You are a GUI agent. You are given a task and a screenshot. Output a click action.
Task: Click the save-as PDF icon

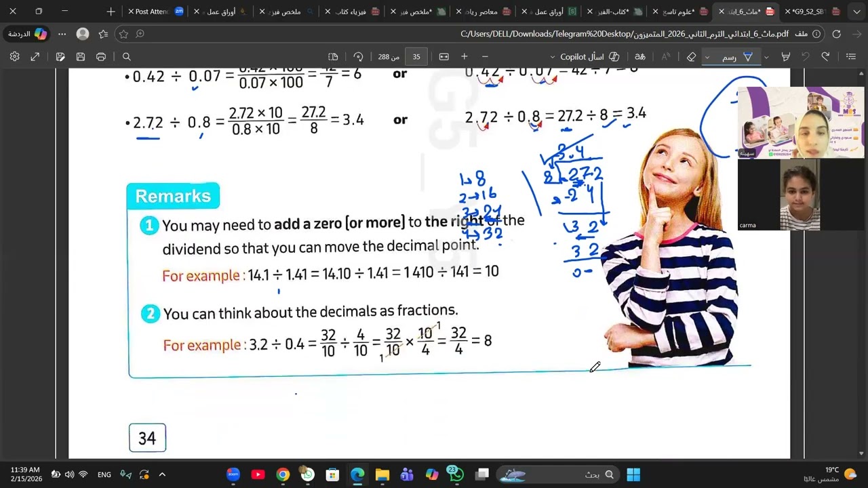coord(60,57)
